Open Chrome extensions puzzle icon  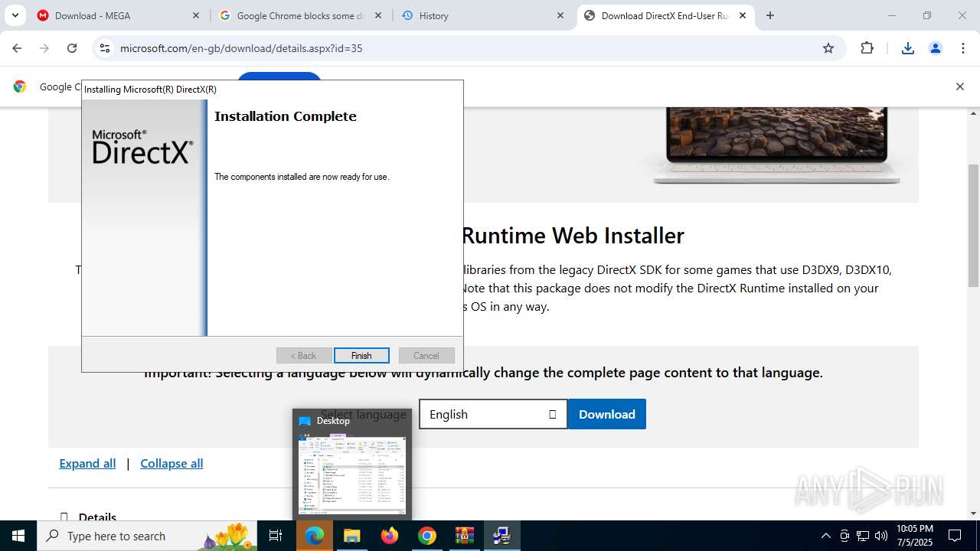pos(867,48)
